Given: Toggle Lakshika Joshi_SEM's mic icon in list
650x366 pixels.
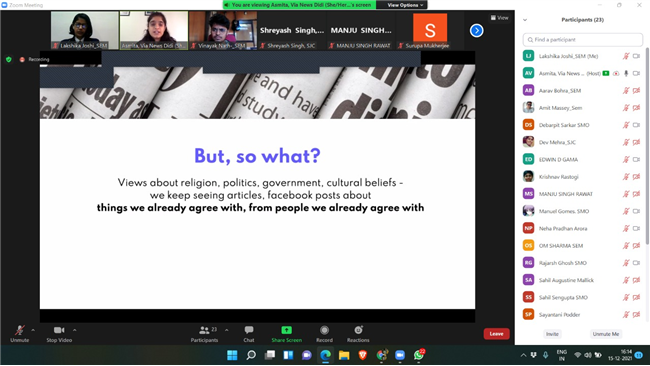Looking at the screenshot, I should (626, 56).
